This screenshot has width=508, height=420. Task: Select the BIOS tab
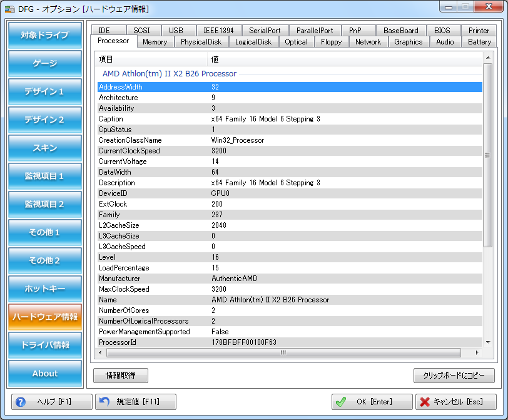tap(442, 30)
